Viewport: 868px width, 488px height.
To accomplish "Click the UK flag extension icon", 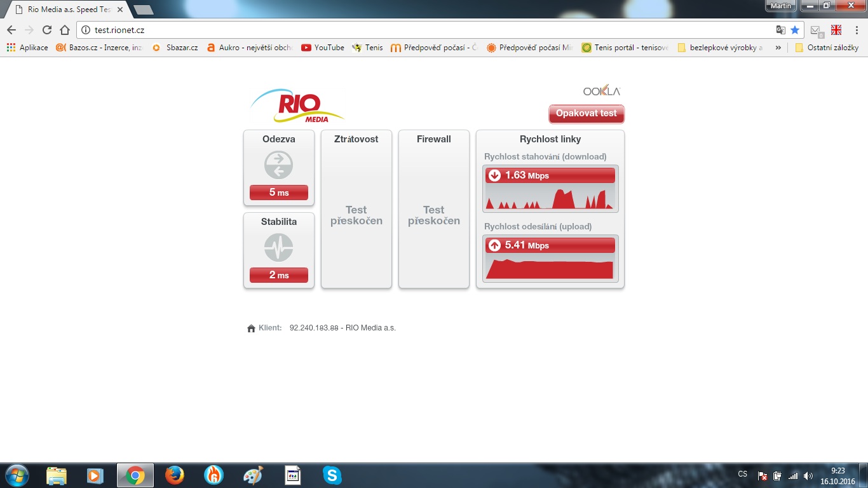I will (x=836, y=29).
